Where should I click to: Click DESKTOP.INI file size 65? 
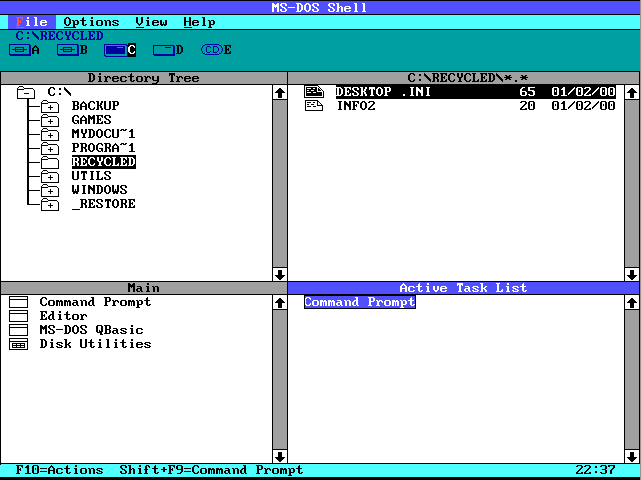pyautogui.click(x=527, y=92)
